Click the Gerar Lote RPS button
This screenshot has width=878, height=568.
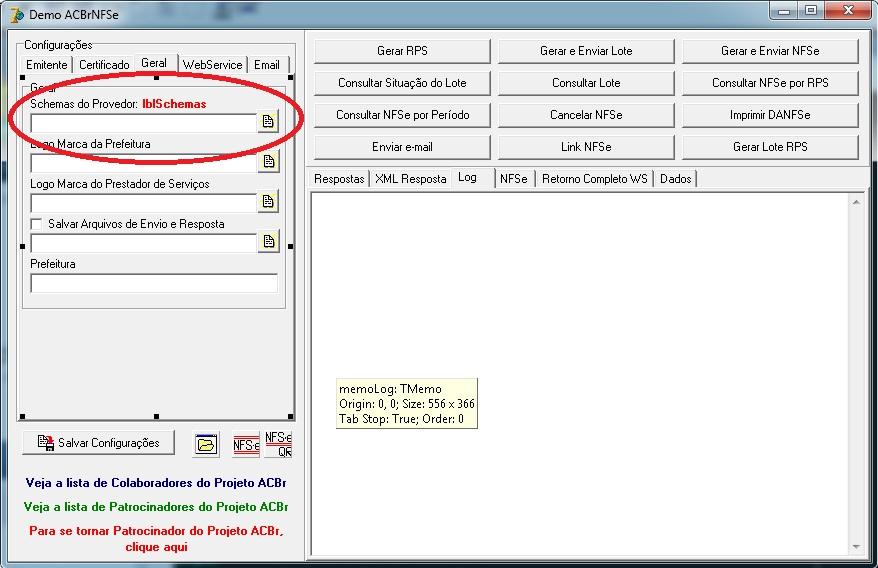(770, 147)
